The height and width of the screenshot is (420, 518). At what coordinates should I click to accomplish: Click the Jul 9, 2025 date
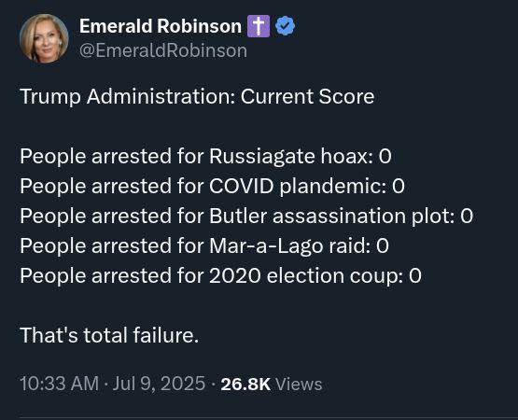159,384
